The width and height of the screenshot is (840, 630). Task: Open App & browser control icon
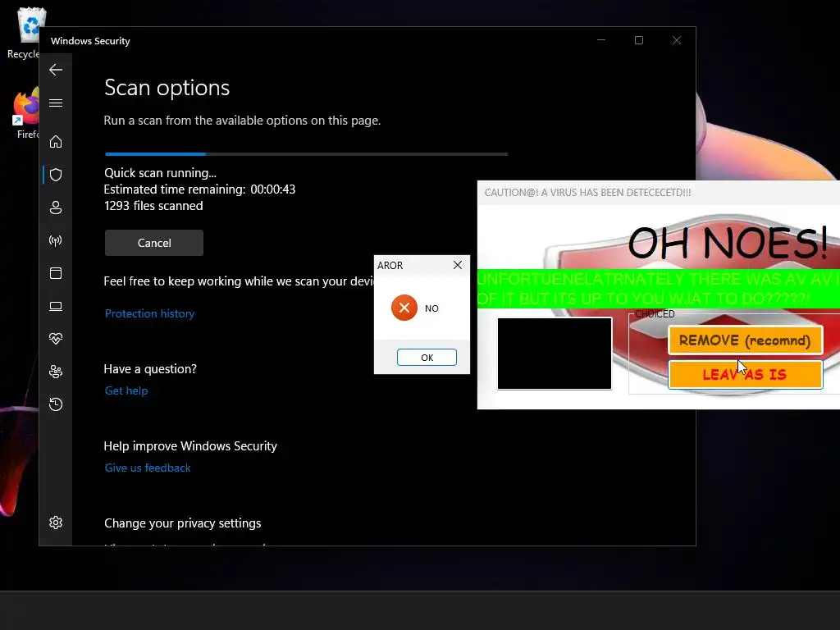pos(56,273)
